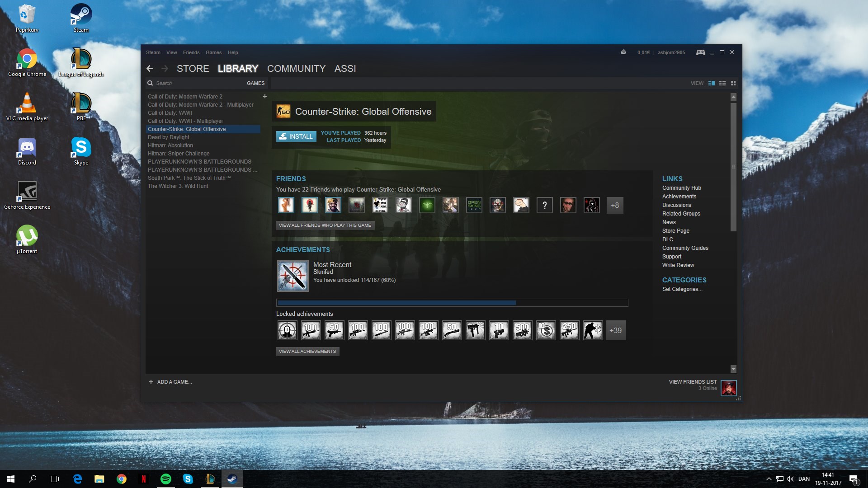The width and height of the screenshot is (868, 488).
Task: Click View All Achievements button
Action: coord(307,351)
